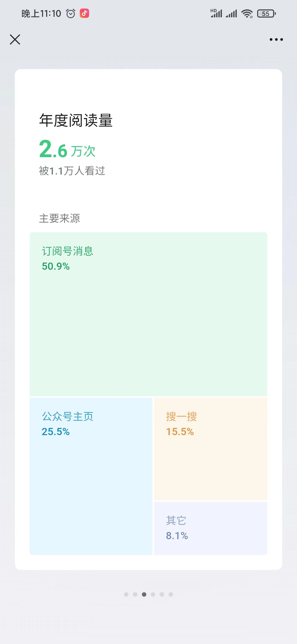
Task: Tap the 2.6 万次 reading count
Action: [x=67, y=149]
